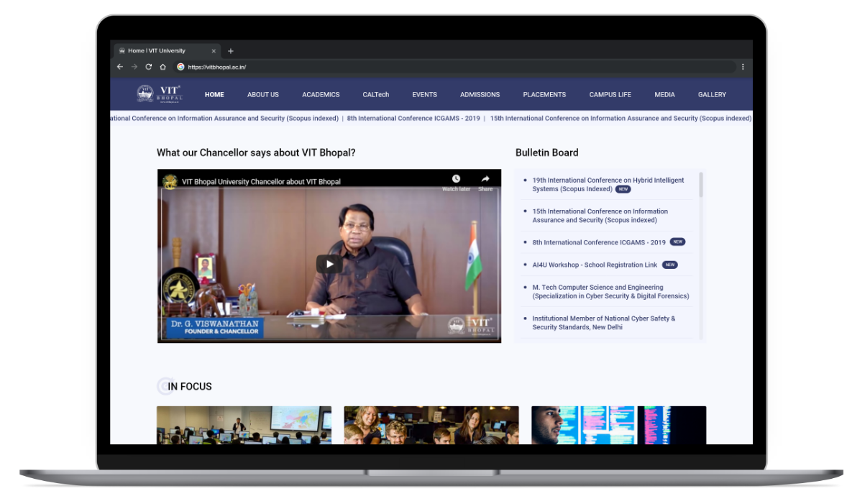Open bulletin 8th International Conference ICGAMS - 2019
Viewport: 852px width, 504px height.
click(599, 242)
